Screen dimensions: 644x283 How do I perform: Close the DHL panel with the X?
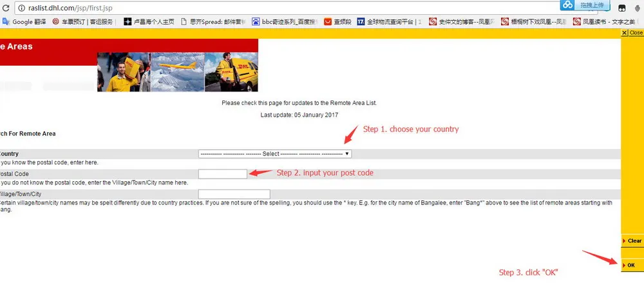click(624, 32)
